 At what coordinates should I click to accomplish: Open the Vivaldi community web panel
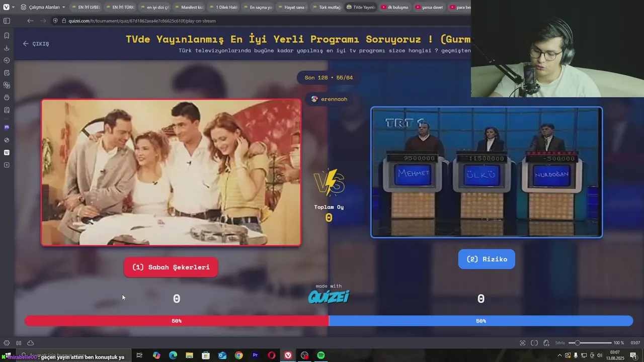[x=7, y=140]
